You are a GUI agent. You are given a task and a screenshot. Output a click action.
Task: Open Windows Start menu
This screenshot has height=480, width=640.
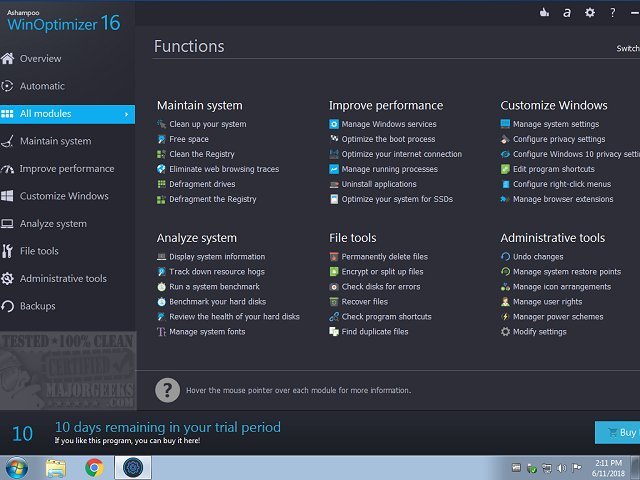(17, 468)
